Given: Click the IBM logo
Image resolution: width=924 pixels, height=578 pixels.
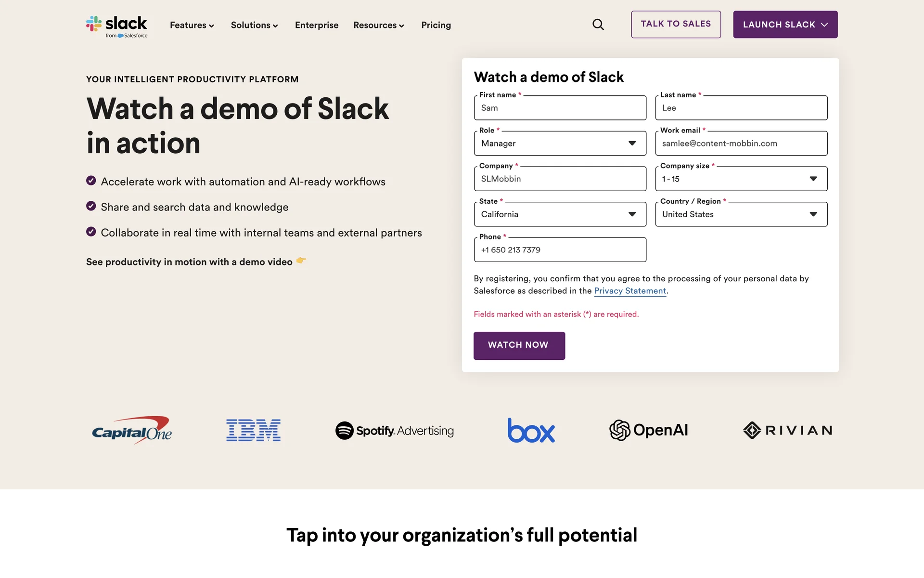Looking at the screenshot, I should (253, 430).
